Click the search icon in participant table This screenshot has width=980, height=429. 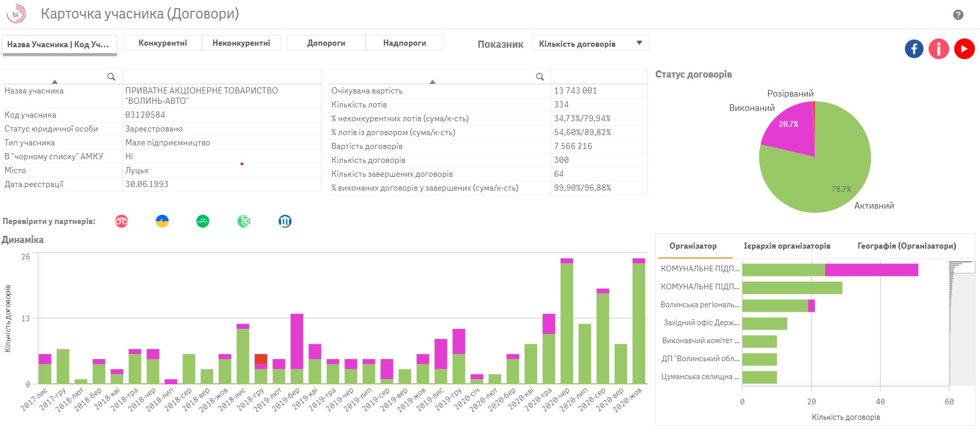(111, 77)
